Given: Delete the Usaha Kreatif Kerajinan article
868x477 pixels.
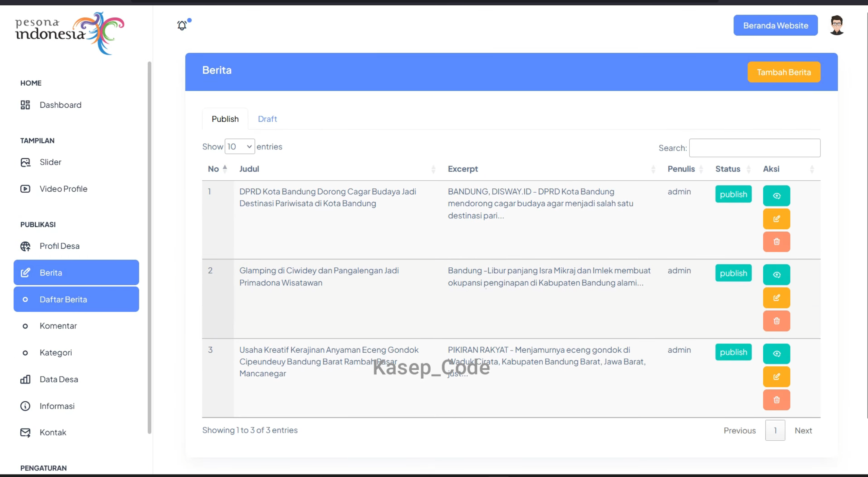Looking at the screenshot, I should [x=776, y=400].
